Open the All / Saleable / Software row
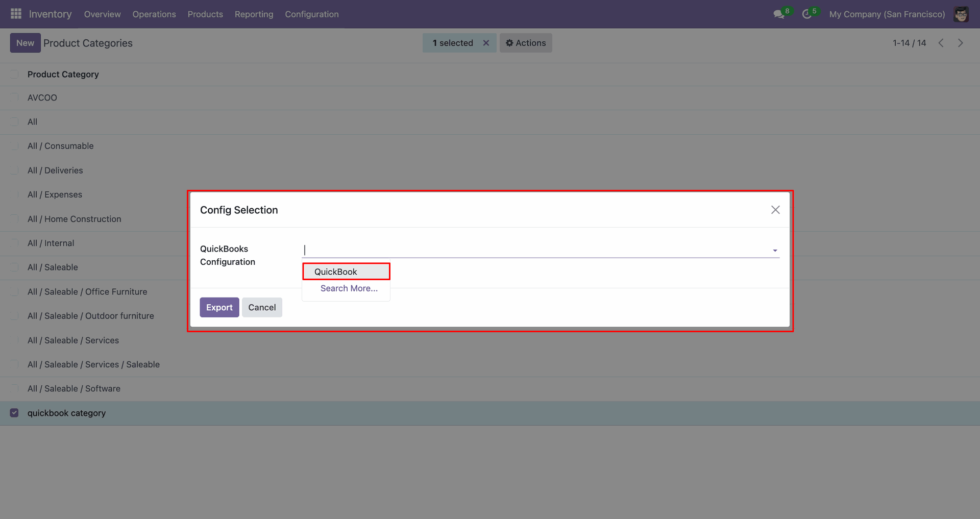 pos(490,389)
